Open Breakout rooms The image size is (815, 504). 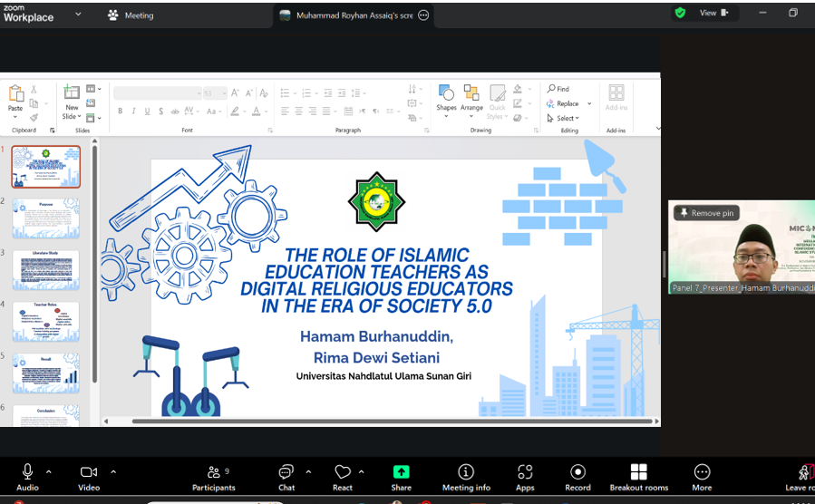638,472
